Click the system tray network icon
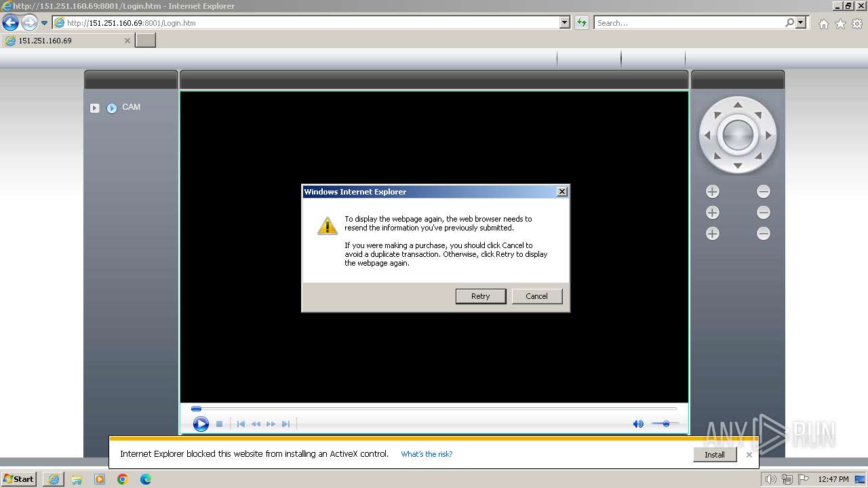The width and height of the screenshot is (868, 488). [787, 479]
